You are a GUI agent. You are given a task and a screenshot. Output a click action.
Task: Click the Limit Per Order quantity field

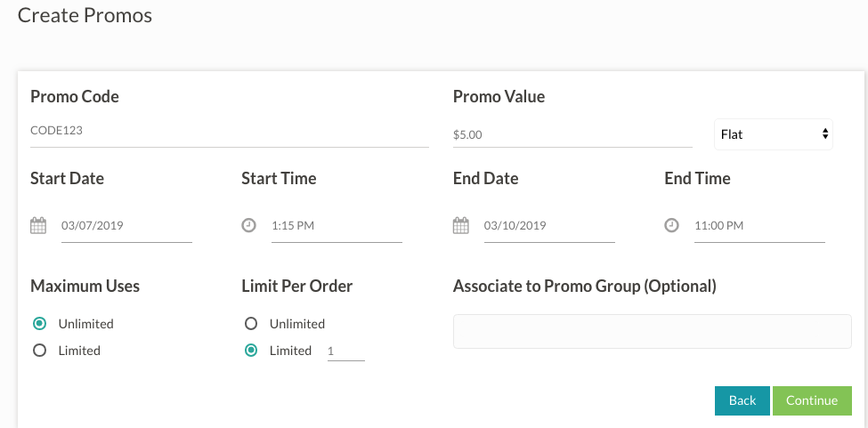click(345, 351)
